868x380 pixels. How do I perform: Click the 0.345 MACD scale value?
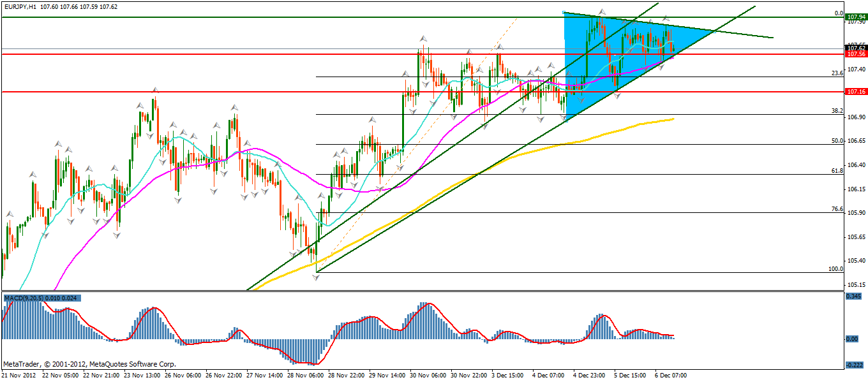(851, 297)
